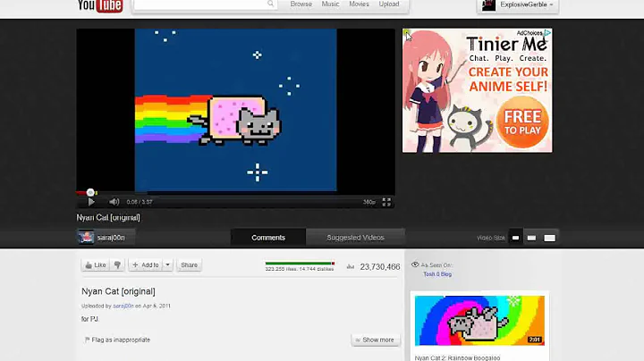Click the video progress scrubber handle
644x361 pixels.
click(x=90, y=192)
